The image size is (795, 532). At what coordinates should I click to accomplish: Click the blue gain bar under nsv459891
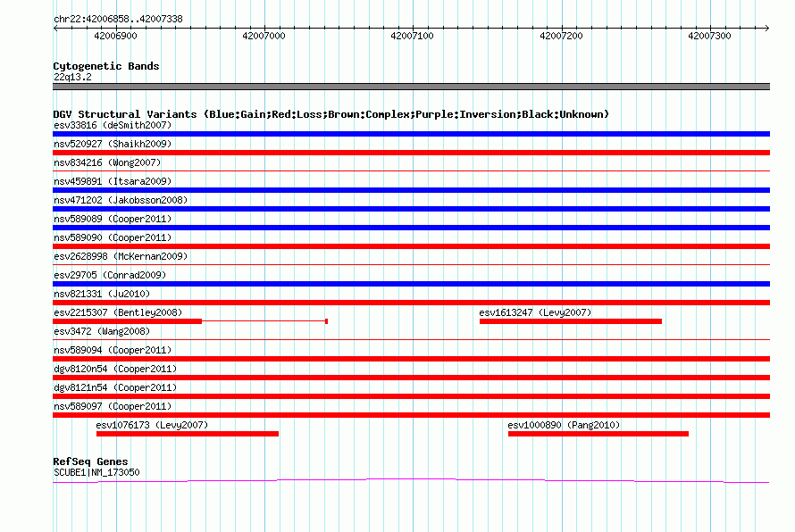point(411,190)
